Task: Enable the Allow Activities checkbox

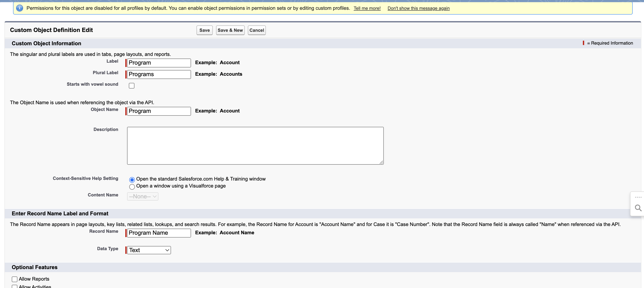Action: click(x=15, y=286)
